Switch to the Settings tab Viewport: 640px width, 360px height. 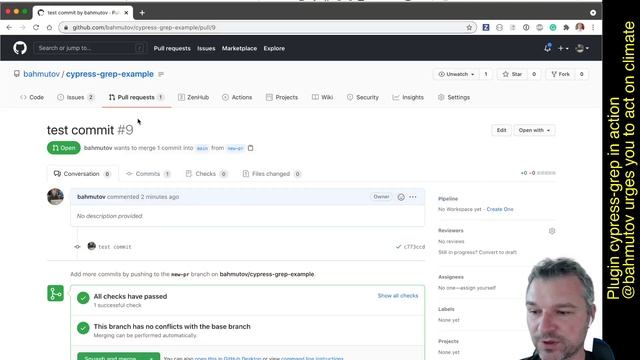(454, 97)
